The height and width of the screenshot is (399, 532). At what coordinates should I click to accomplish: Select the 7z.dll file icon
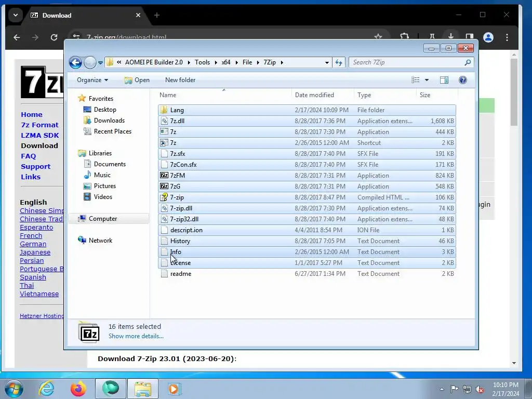pos(164,121)
